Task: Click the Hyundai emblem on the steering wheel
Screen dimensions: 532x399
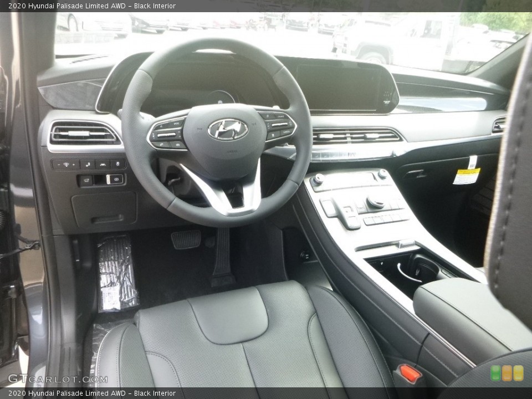Action: (228, 130)
